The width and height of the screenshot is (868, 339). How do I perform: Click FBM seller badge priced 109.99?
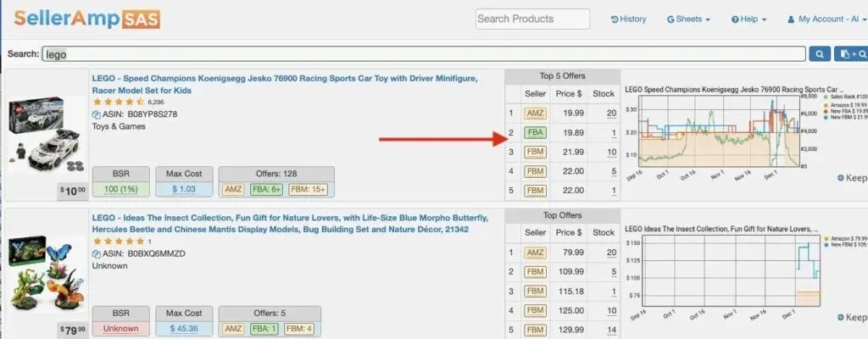click(x=536, y=272)
